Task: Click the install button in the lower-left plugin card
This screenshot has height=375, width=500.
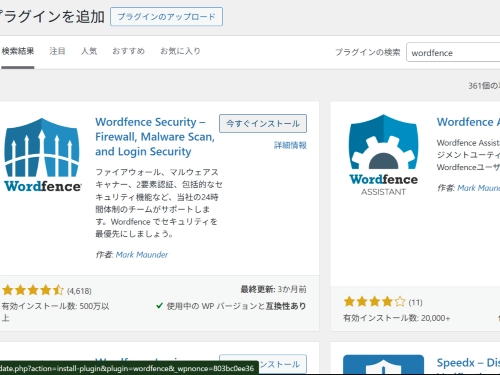Action: pos(263,364)
